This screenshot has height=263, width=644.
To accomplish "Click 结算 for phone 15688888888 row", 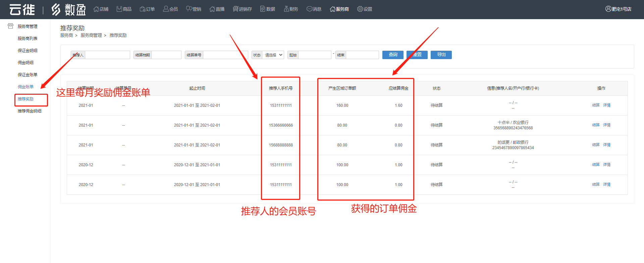I will coord(596,145).
